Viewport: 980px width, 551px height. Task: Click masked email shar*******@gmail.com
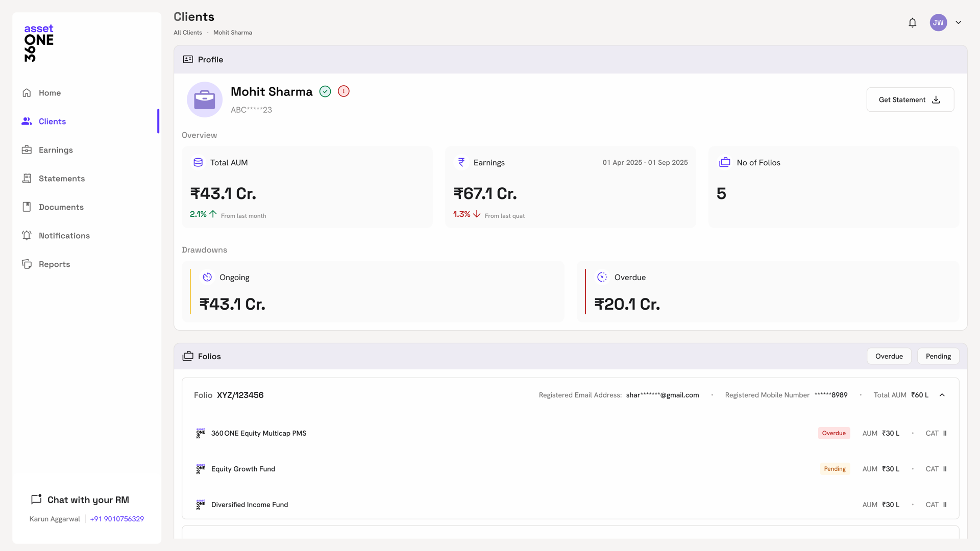click(x=663, y=395)
